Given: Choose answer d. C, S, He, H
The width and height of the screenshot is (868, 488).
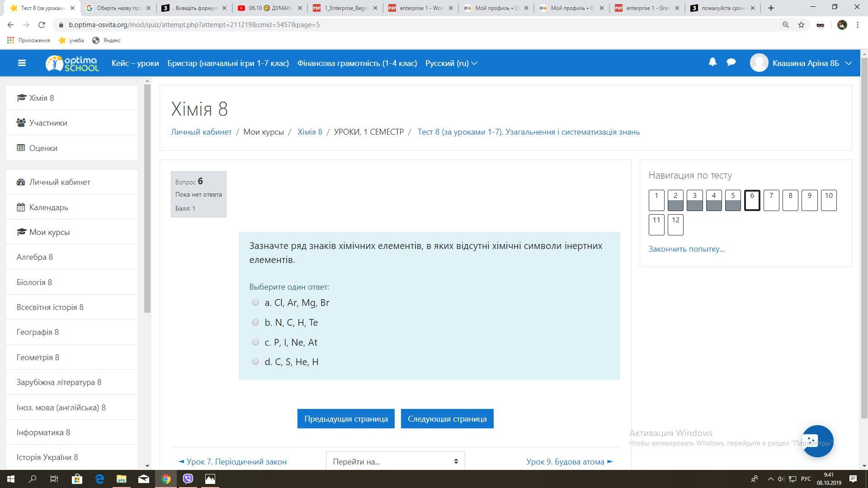Looking at the screenshot, I should click(x=255, y=361).
